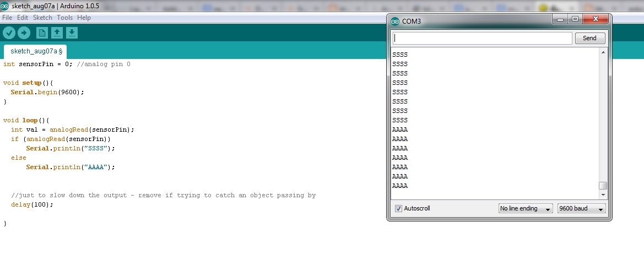The height and width of the screenshot is (254, 644).
Task: Open the Tools menu
Action: point(64,18)
